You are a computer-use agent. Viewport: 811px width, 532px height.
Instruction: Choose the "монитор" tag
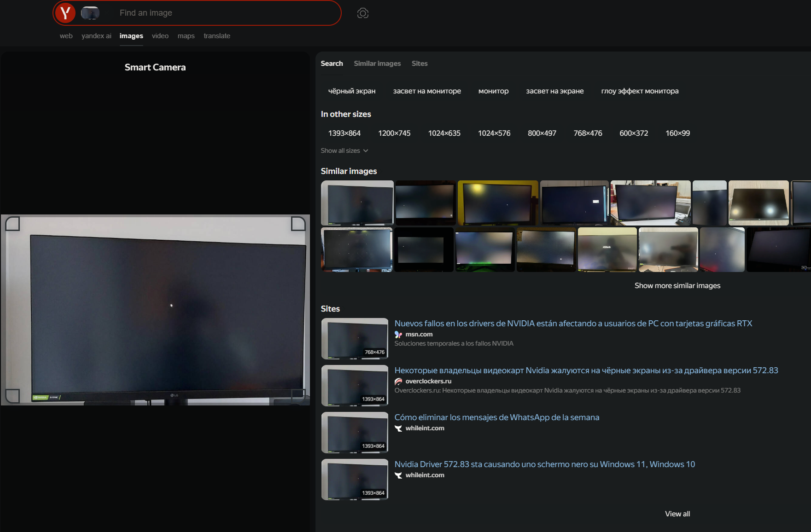(493, 91)
